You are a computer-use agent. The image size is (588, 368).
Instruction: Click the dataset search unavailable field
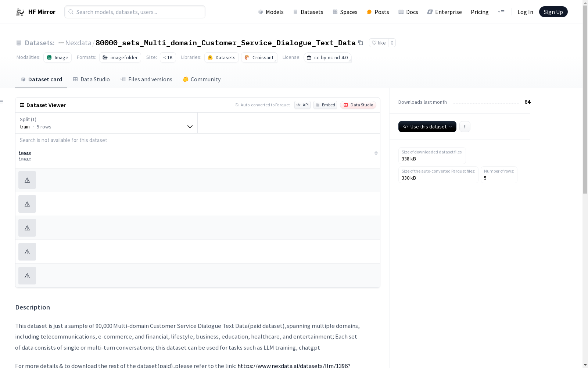click(x=198, y=140)
